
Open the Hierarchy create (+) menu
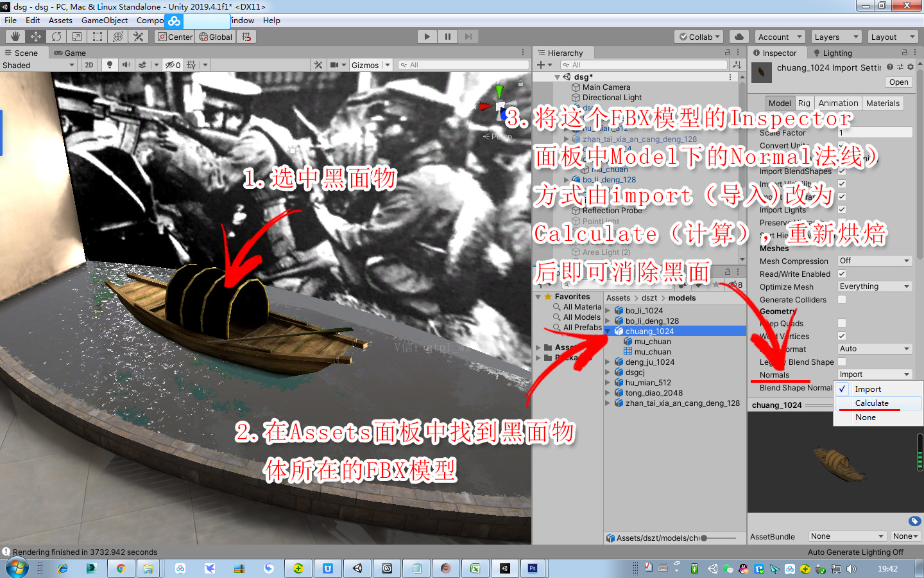544,65
